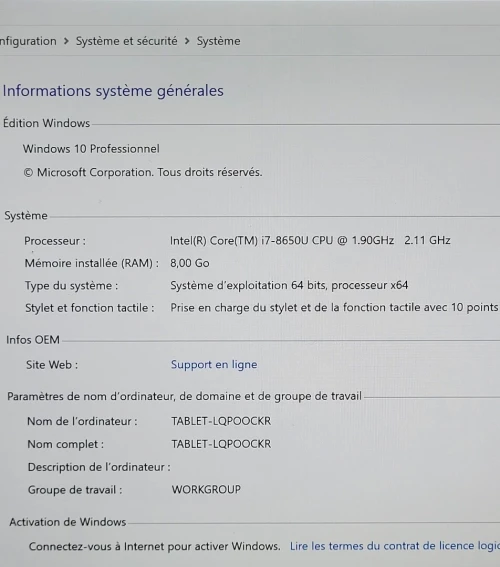Select the 64 bits system type value

[x=289, y=285]
